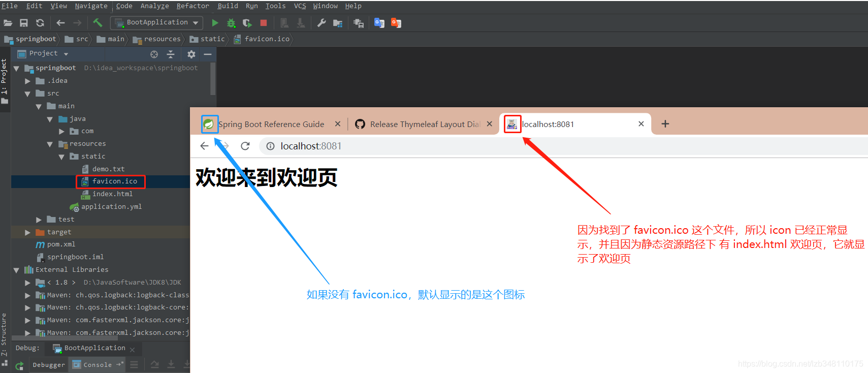Click the Open folder toolbar icon
Screen dimensions: 868x373
8,23
